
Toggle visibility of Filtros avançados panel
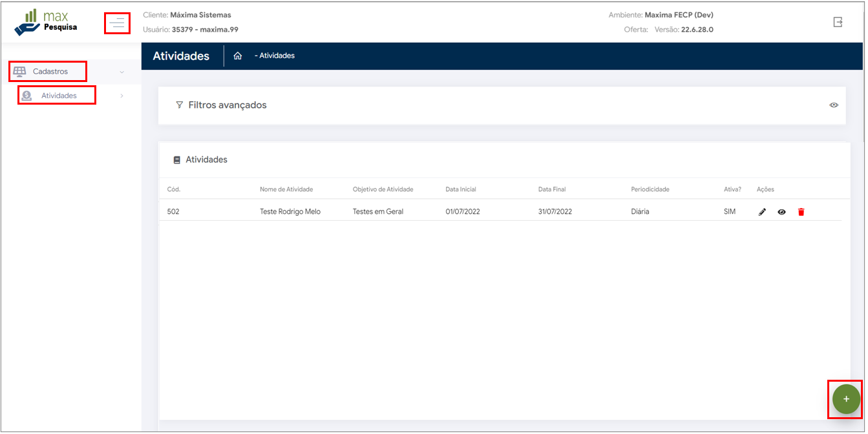(x=834, y=105)
